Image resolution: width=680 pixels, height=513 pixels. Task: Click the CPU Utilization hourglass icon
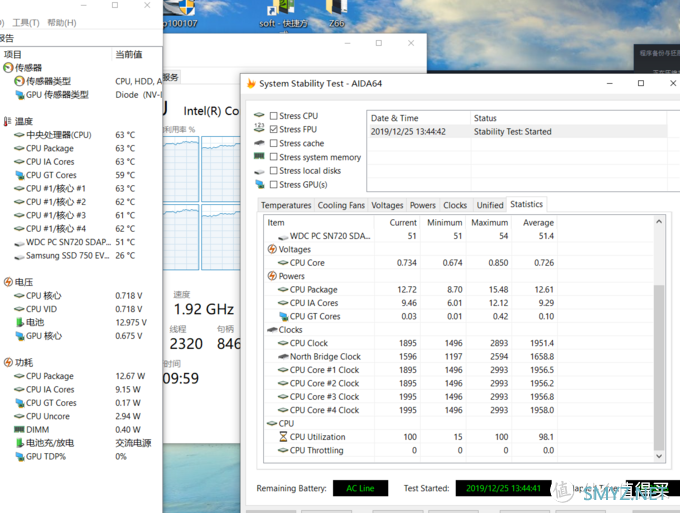coord(283,437)
